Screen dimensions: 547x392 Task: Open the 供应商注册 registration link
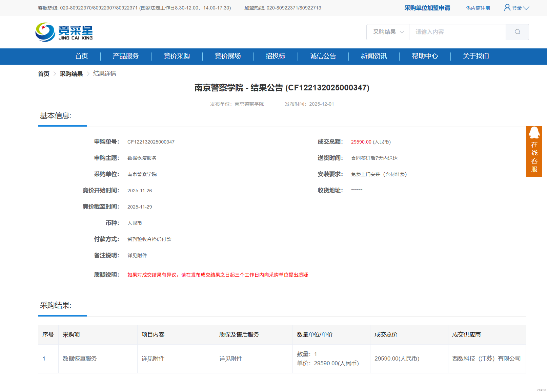tap(478, 8)
